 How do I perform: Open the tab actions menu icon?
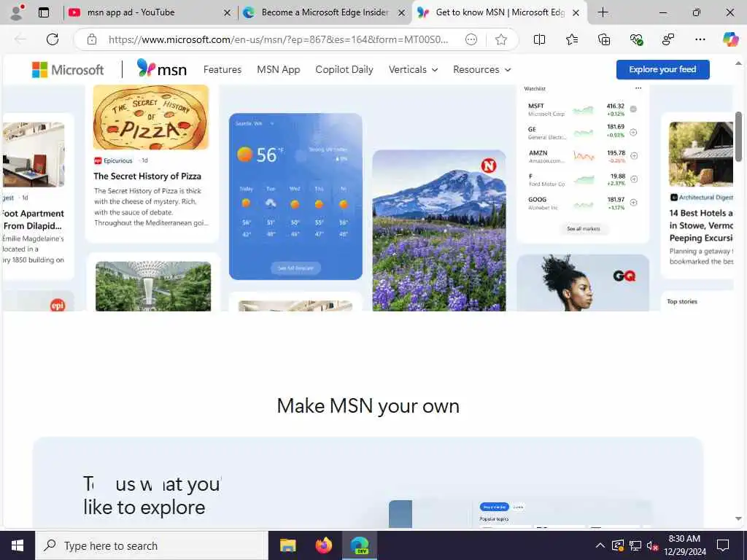pos(44,12)
